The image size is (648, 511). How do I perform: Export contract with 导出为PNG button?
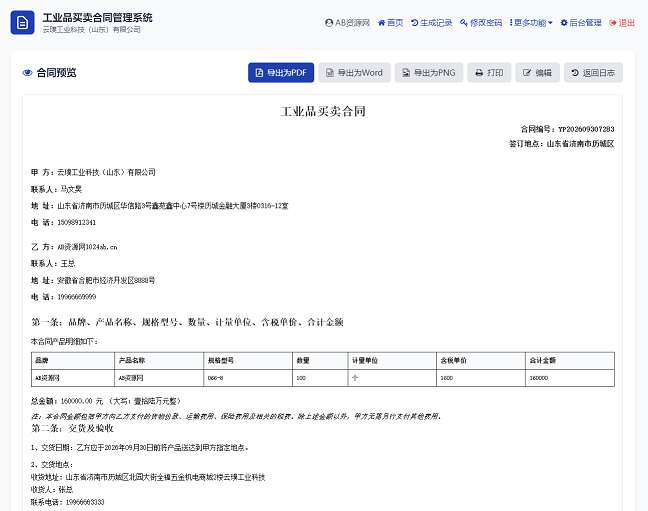(x=429, y=73)
